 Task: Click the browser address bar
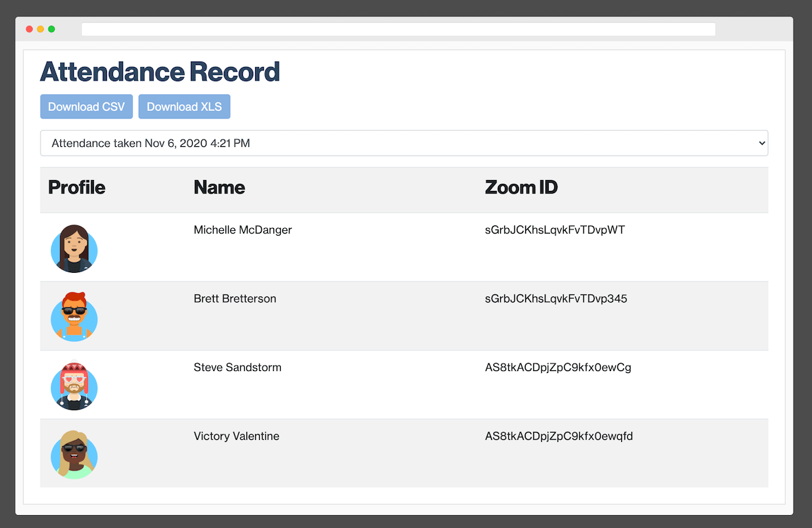pos(399,29)
